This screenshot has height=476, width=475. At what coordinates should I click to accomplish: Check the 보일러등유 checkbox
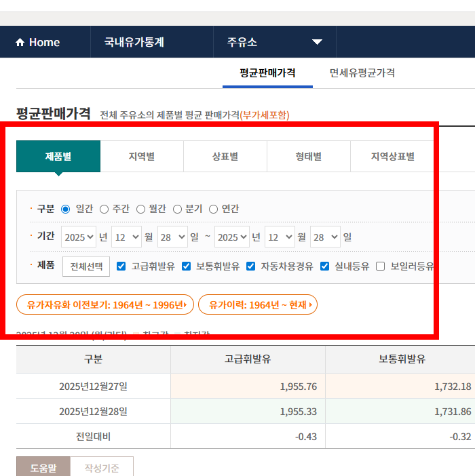tap(380, 266)
